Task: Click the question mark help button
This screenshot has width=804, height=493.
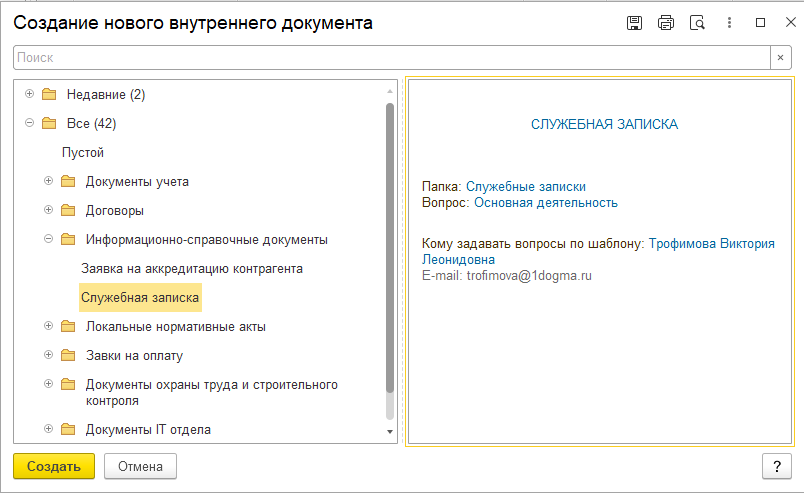Action: pyautogui.click(x=776, y=466)
